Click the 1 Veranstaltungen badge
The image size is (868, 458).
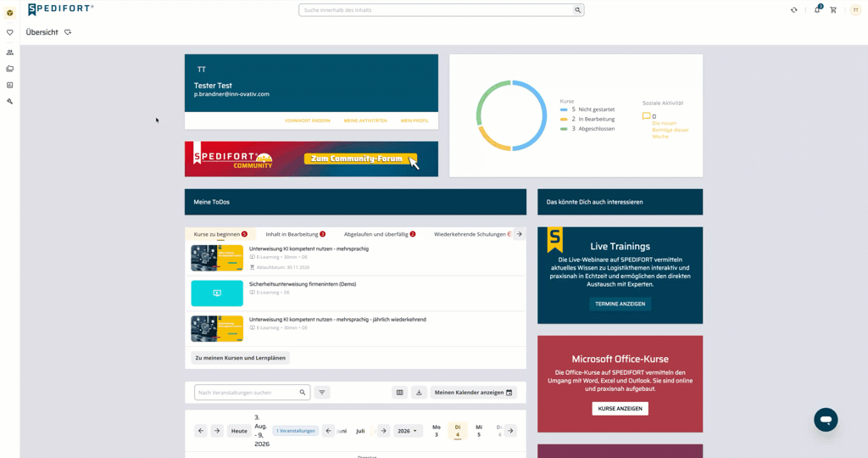[296, 430]
